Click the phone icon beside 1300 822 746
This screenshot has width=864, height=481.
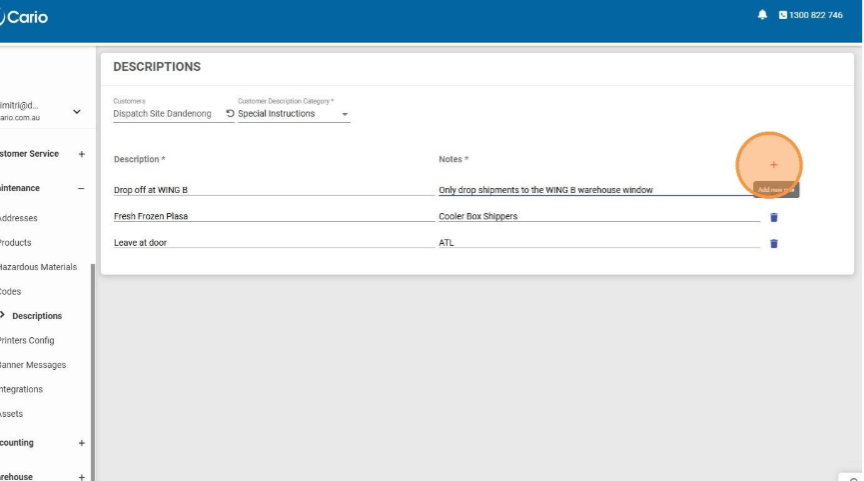coord(783,15)
